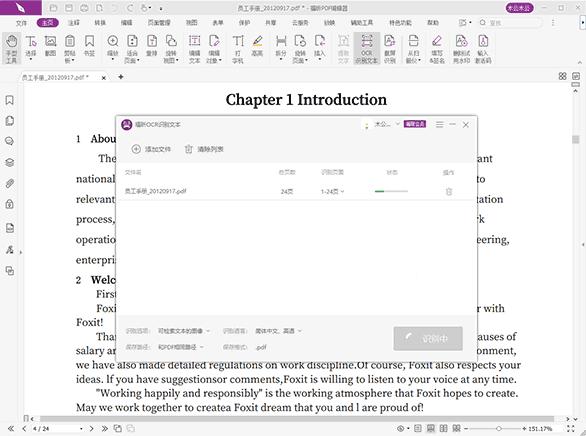
Task: Activate the Highlight pen tool
Action: pyautogui.click(x=257, y=46)
